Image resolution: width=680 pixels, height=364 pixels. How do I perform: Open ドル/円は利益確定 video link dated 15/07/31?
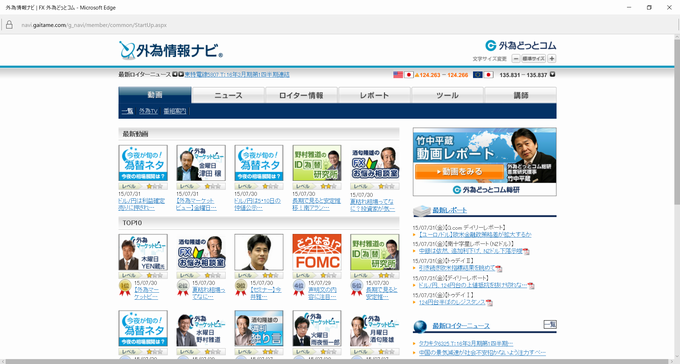tap(142, 204)
